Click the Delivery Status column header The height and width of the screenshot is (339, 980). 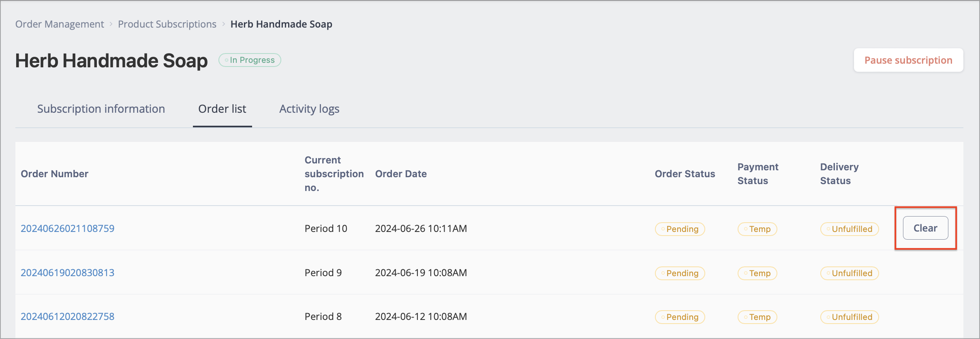[x=839, y=174]
